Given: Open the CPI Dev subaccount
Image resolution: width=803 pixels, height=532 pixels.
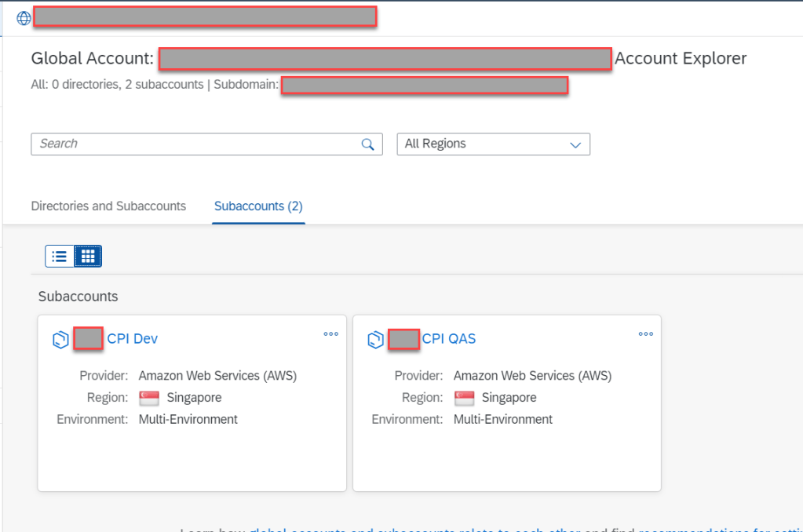Looking at the screenshot, I should click(x=132, y=339).
